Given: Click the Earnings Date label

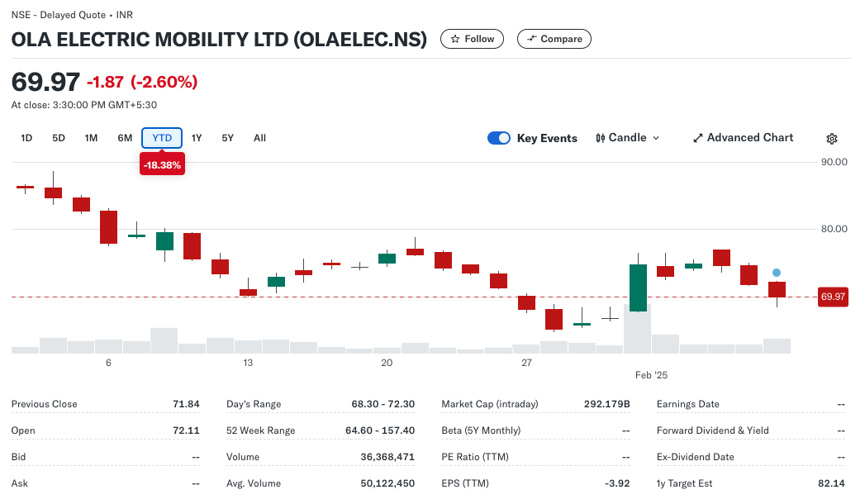Looking at the screenshot, I should (688, 404).
